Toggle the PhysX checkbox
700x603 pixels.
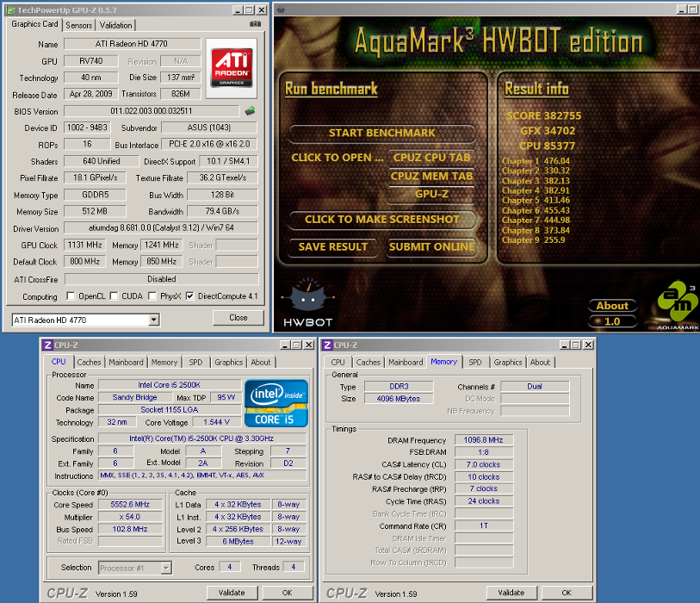click(152, 295)
